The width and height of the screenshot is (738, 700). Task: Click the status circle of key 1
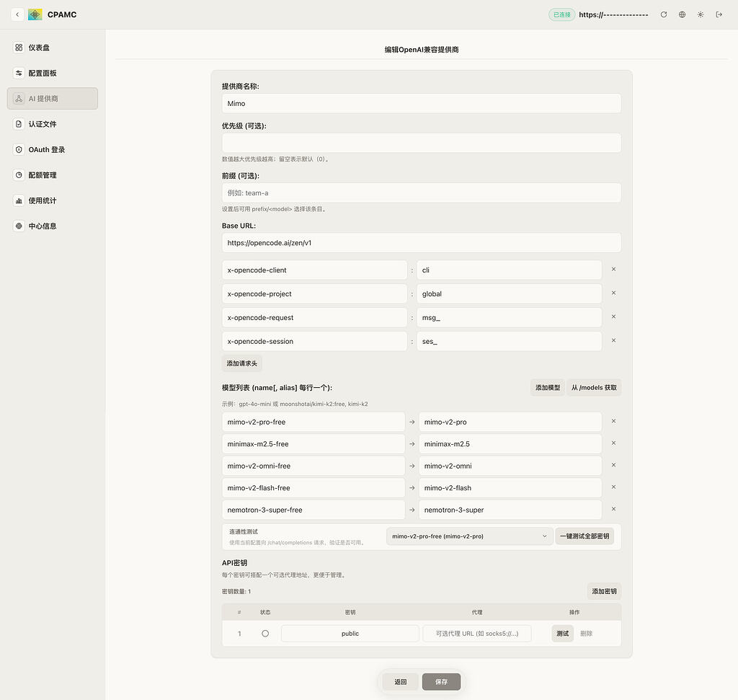click(x=265, y=634)
